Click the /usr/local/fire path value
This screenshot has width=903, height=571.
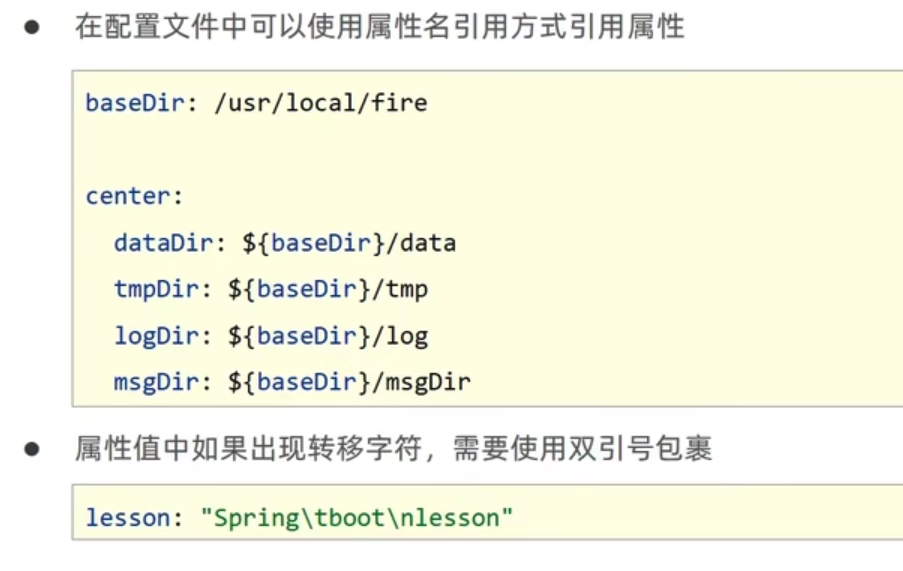coord(320,102)
